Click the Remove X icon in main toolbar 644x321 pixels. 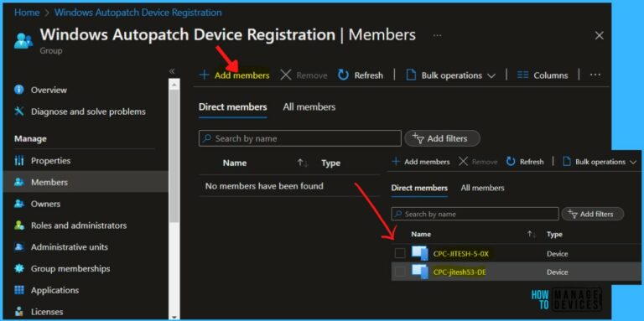[285, 75]
